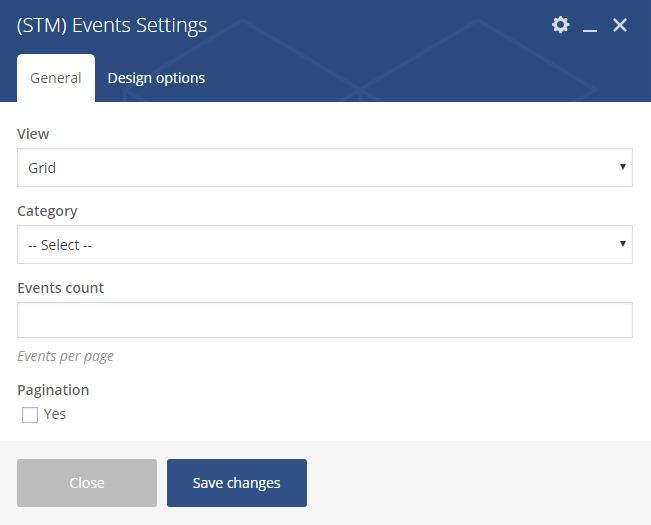651x525 pixels.
Task: Click the Pagination section label
Action: coord(53,390)
